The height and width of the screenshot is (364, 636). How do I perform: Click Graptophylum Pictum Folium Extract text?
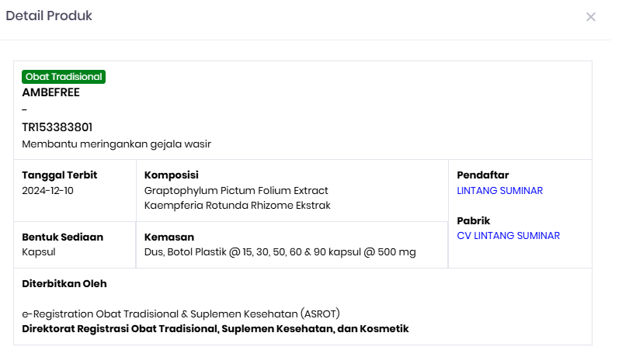coord(236,191)
